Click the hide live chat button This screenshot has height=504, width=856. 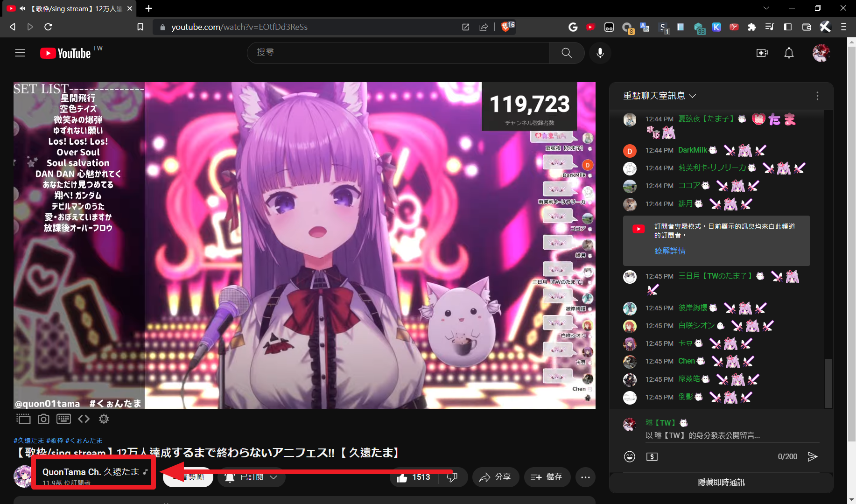tap(721, 483)
